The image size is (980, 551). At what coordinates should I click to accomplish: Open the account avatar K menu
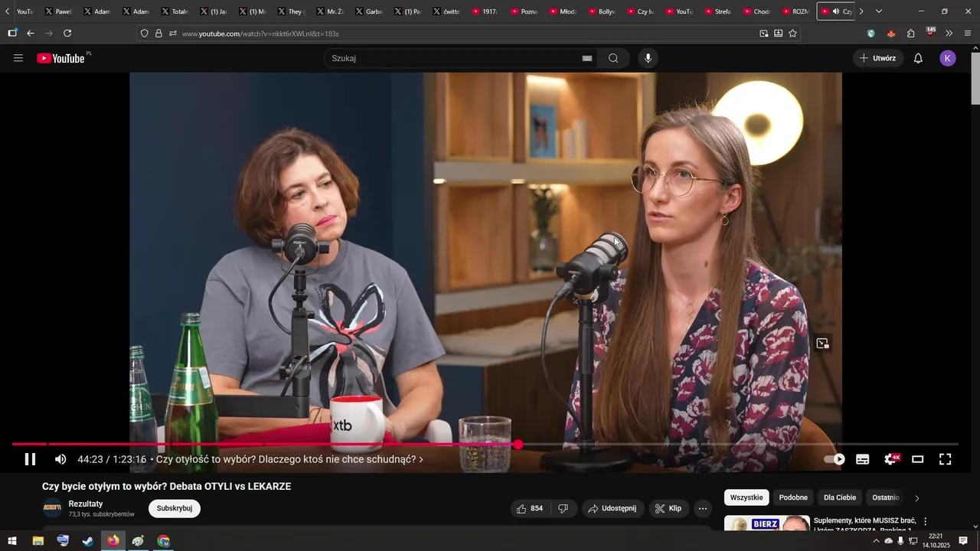(x=948, y=58)
